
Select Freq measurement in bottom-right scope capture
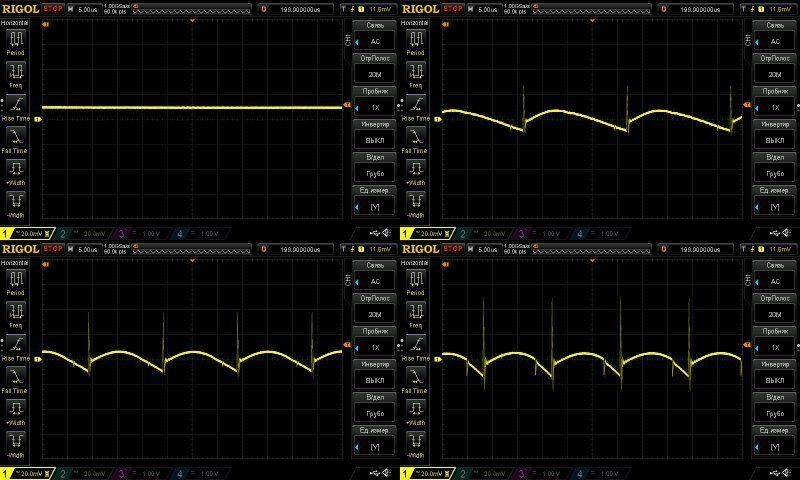[x=415, y=315]
